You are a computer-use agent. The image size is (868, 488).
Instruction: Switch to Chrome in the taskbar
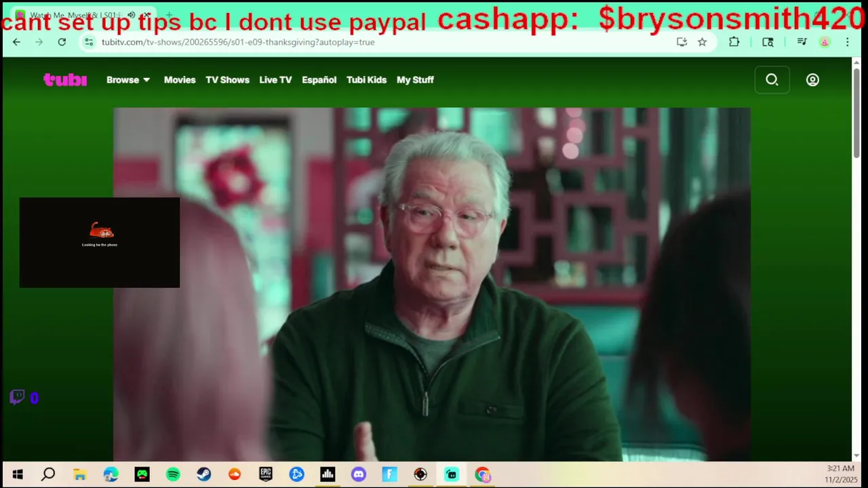pyautogui.click(x=482, y=474)
